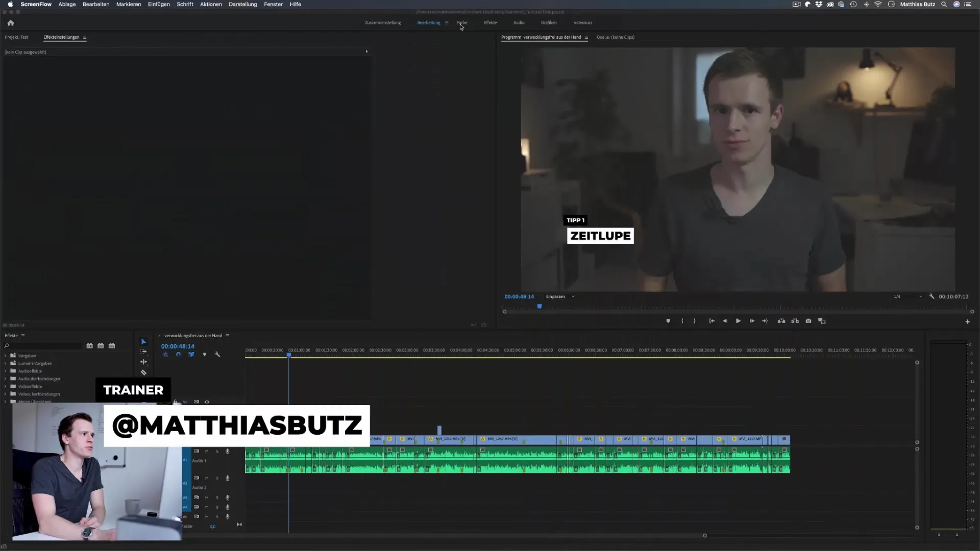
Task: Select the Ripple Edit tool
Action: coord(143,362)
